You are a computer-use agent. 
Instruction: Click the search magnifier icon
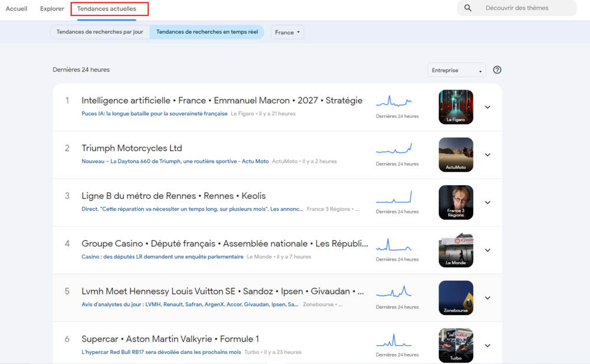468,8
